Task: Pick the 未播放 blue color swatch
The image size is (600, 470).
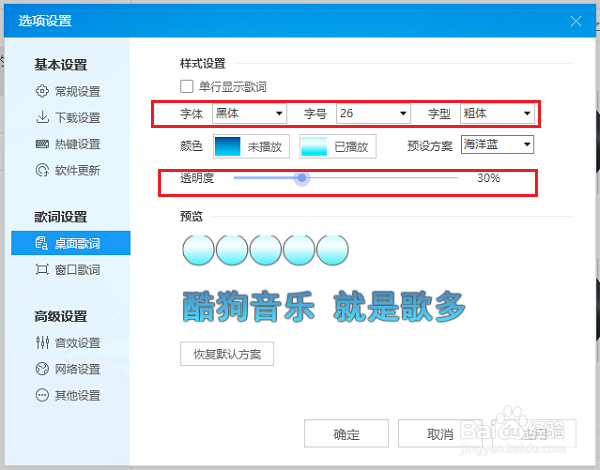Action: (x=228, y=146)
